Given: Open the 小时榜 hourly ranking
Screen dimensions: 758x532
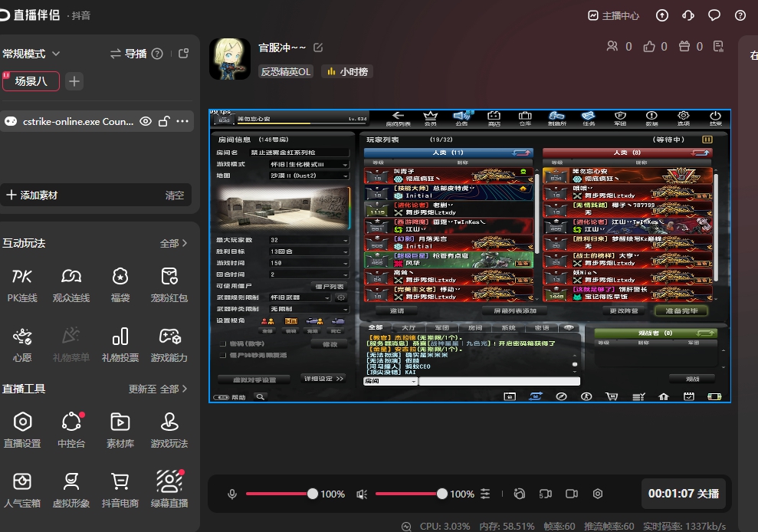Looking at the screenshot, I should click(x=347, y=71).
